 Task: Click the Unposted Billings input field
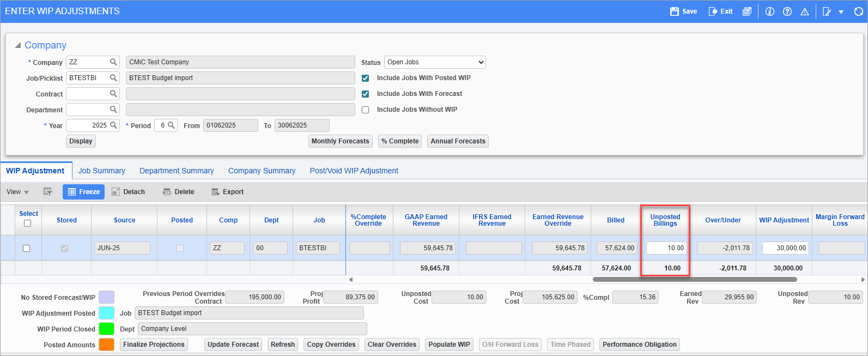(x=666, y=248)
